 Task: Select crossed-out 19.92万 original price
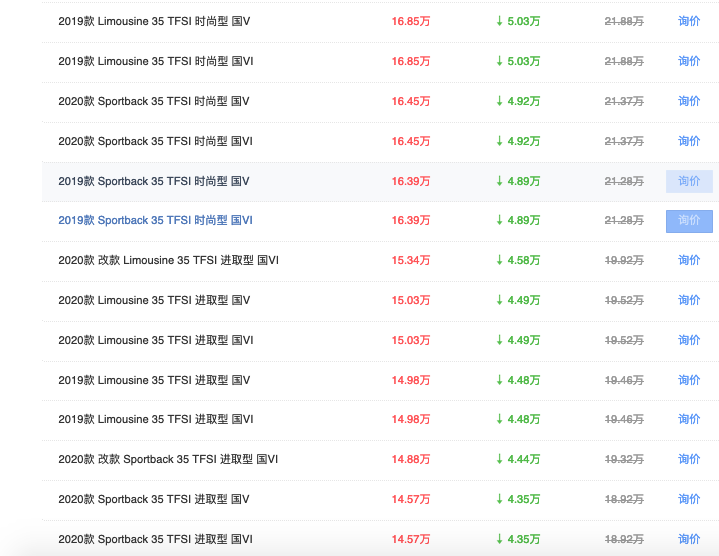(624, 260)
